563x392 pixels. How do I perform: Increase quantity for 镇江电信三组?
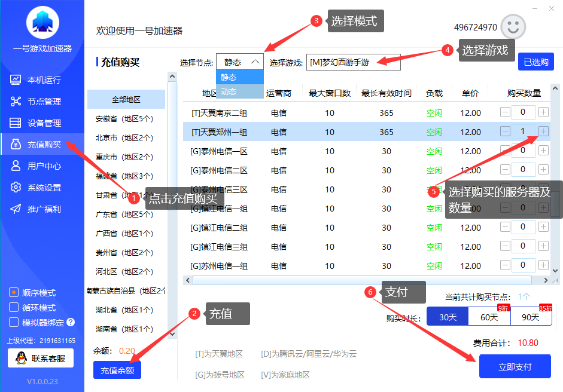click(543, 246)
